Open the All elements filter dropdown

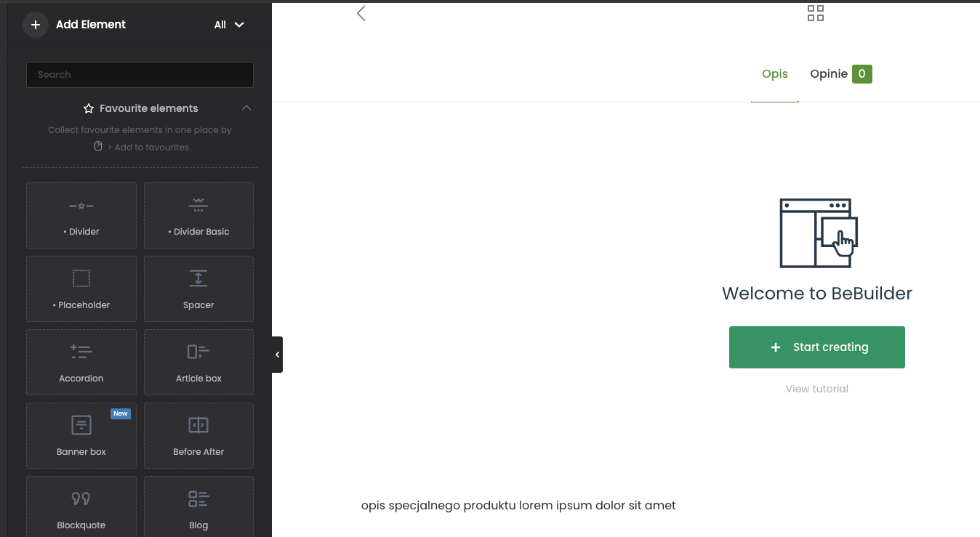[229, 25]
